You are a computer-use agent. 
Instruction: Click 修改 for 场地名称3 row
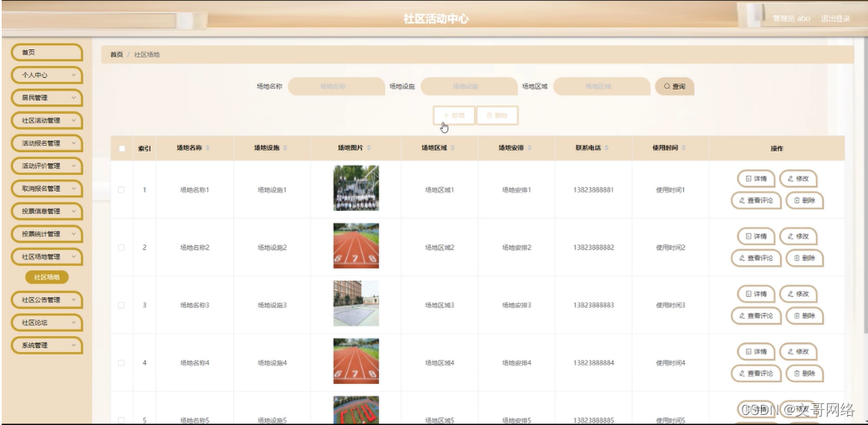[x=799, y=294]
